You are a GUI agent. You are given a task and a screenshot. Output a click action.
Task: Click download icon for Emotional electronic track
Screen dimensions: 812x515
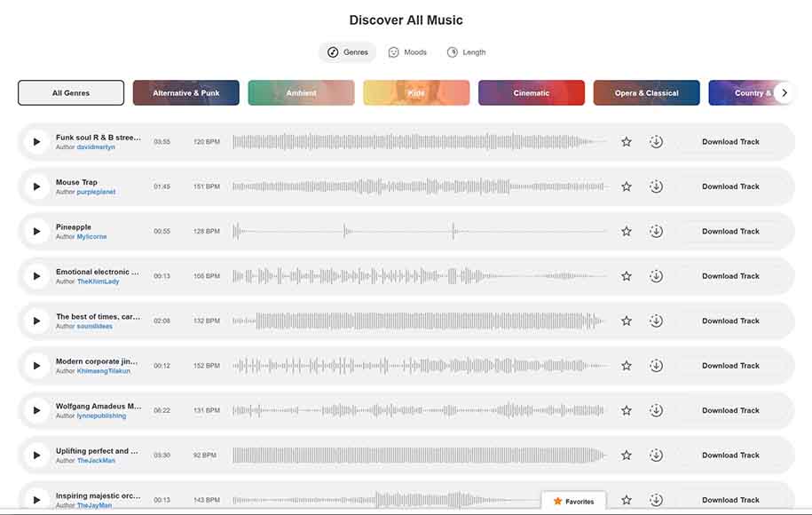(656, 276)
